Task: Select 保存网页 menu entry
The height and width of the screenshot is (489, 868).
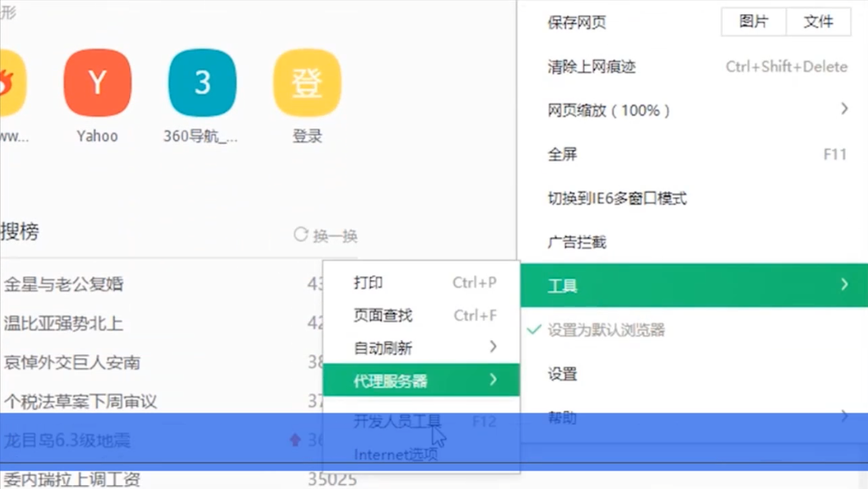Action: coord(577,22)
